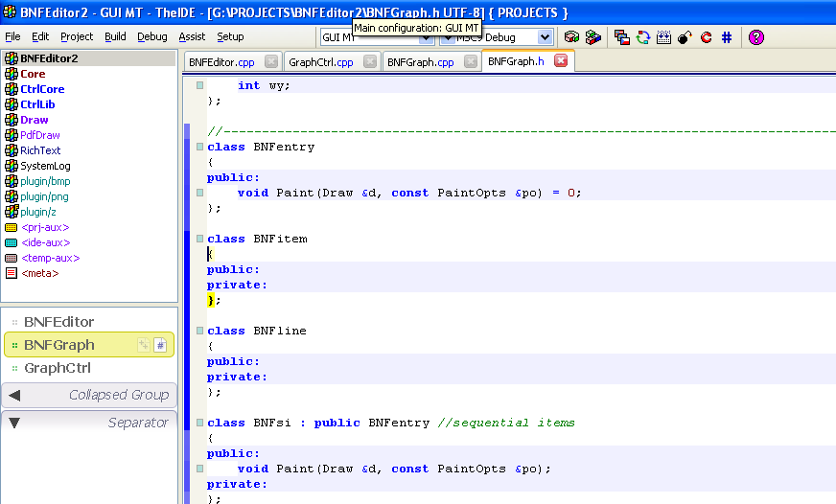This screenshot has width=836, height=504.
Task: Open the Build menu
Action: point(115,36)
